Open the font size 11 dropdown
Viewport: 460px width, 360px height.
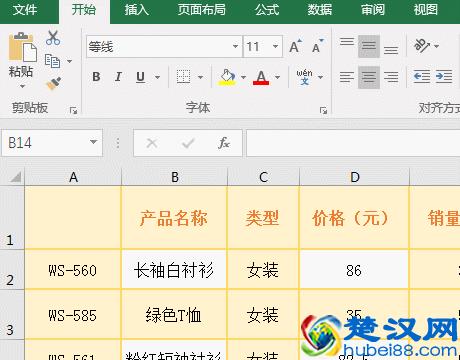[275, 46]
